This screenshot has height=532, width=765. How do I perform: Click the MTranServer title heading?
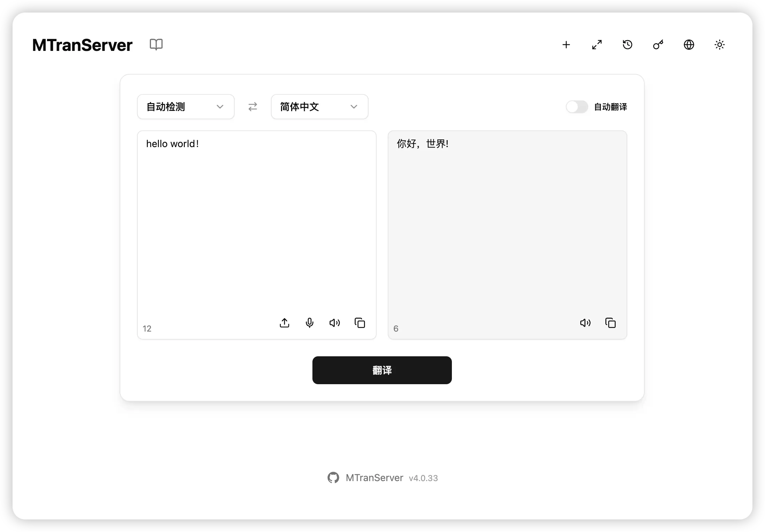(82, 45)
